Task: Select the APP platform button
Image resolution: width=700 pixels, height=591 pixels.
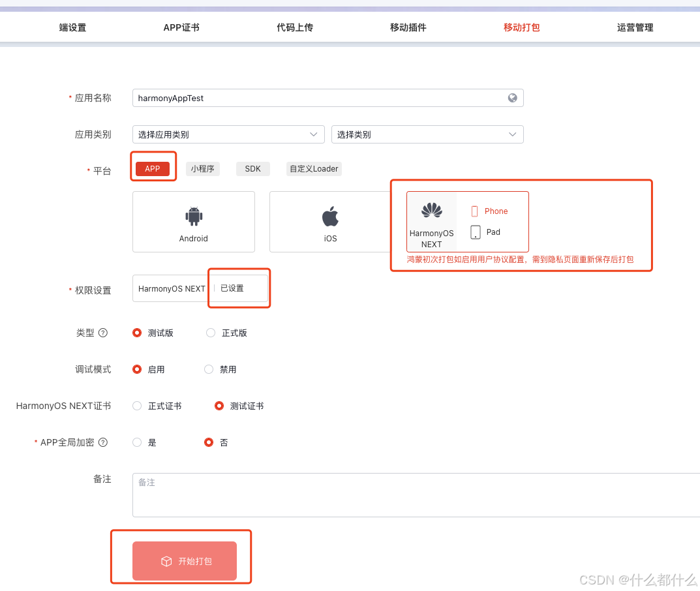Action: [x=153, y=169]
